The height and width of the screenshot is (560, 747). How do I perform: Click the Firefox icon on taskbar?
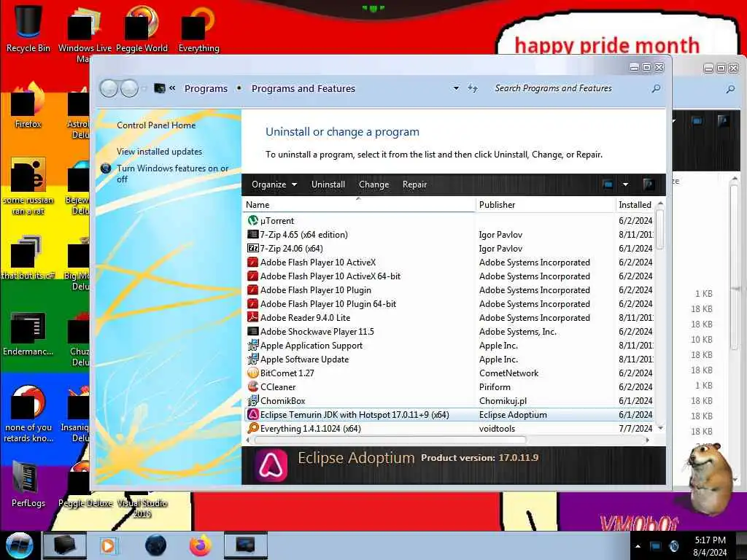click(x=201, y=545)
